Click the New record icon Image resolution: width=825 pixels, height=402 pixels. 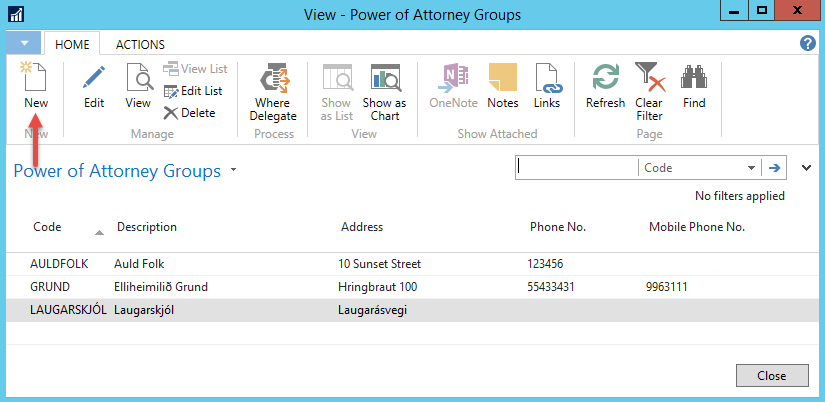[36, 78]
